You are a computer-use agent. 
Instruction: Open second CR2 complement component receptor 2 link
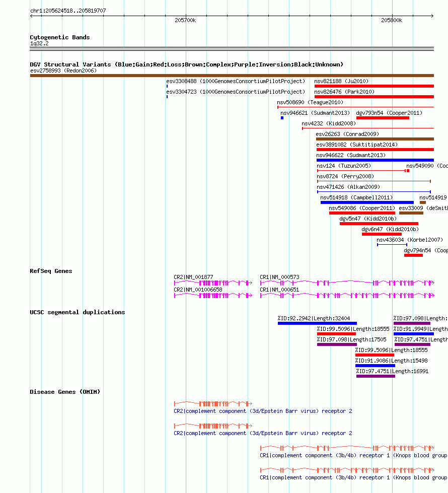point(263,433)
